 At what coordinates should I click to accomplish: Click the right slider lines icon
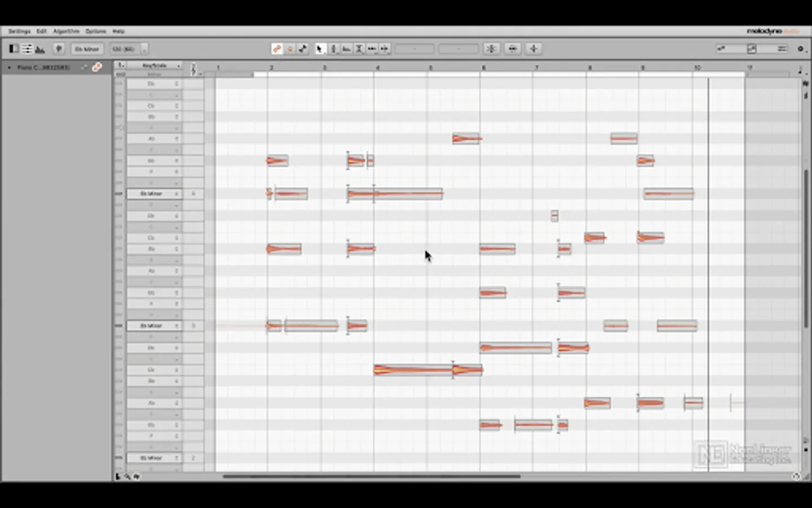(x=782, y=49)
